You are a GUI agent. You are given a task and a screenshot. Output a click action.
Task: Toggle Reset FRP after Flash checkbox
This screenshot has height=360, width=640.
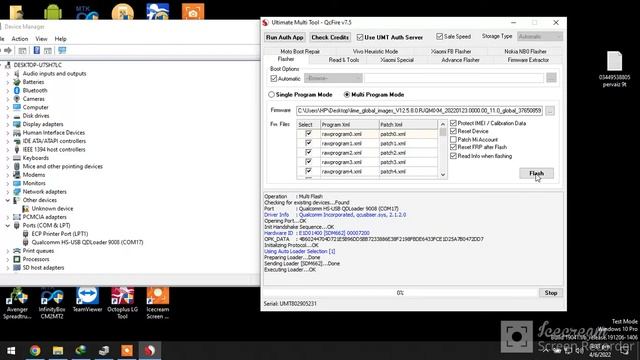tap(453, 147)
